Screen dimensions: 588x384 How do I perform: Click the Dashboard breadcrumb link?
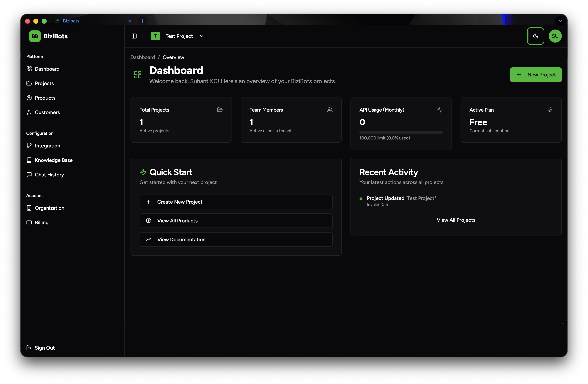tap(142, 57)
